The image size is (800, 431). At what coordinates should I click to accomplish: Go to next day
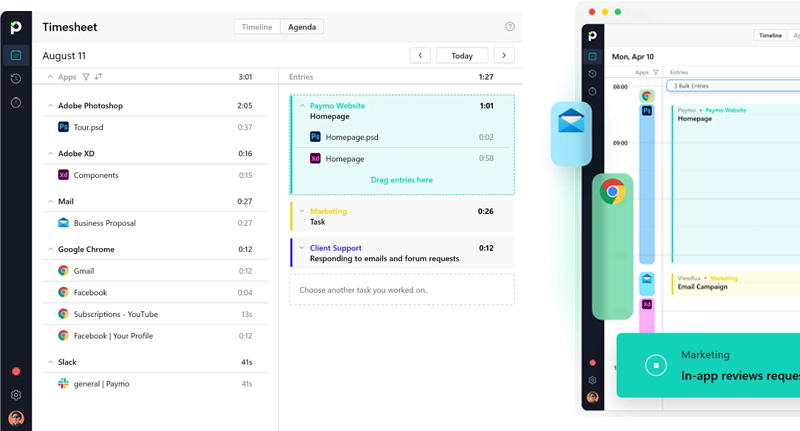click(x=504, y=56)
